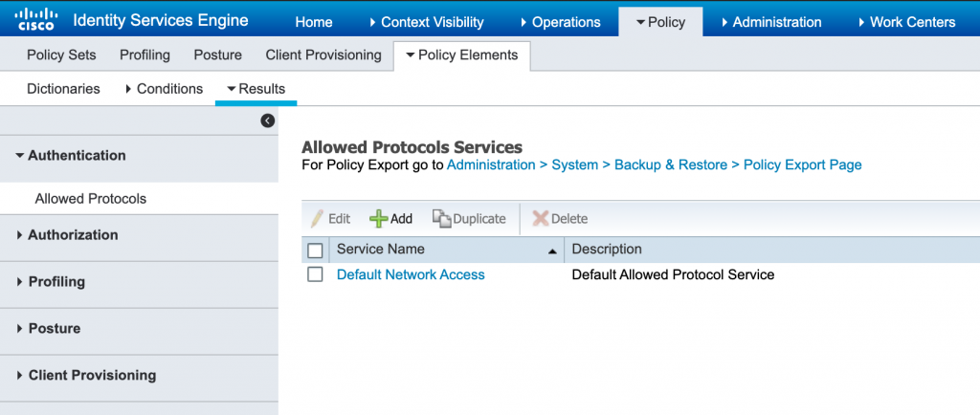The width and height of the screenshot is (980, 415).
Task: Open the Context Visibility menu
Action: (424, 22)
